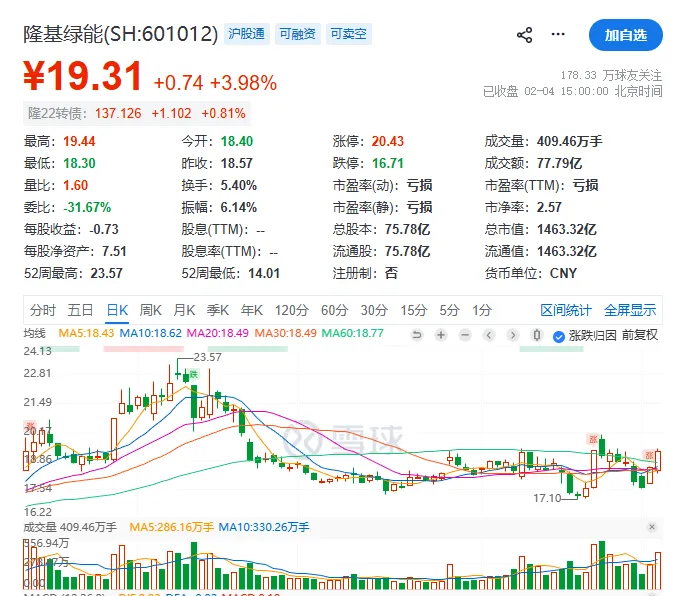Click the 178.33 万球友关注 followers text
The height and width of the screenshot is (596, 683).
coord(611,75)
